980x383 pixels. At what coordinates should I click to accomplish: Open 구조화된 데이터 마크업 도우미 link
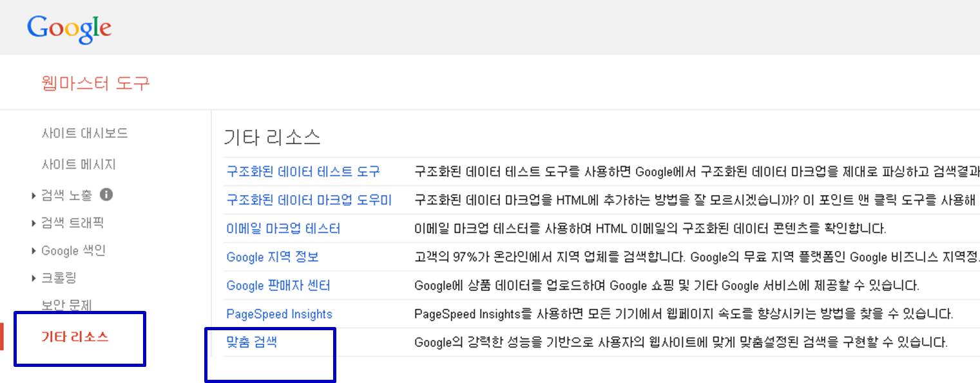(309, 200)
